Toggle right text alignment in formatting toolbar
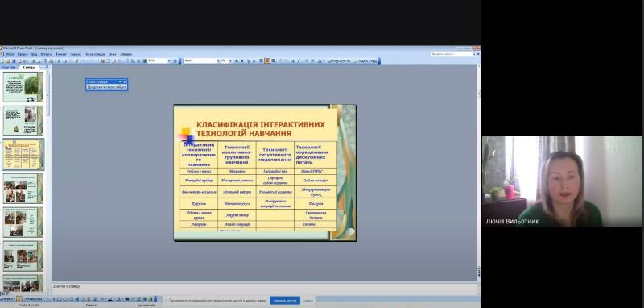 (x=273, y=60)
